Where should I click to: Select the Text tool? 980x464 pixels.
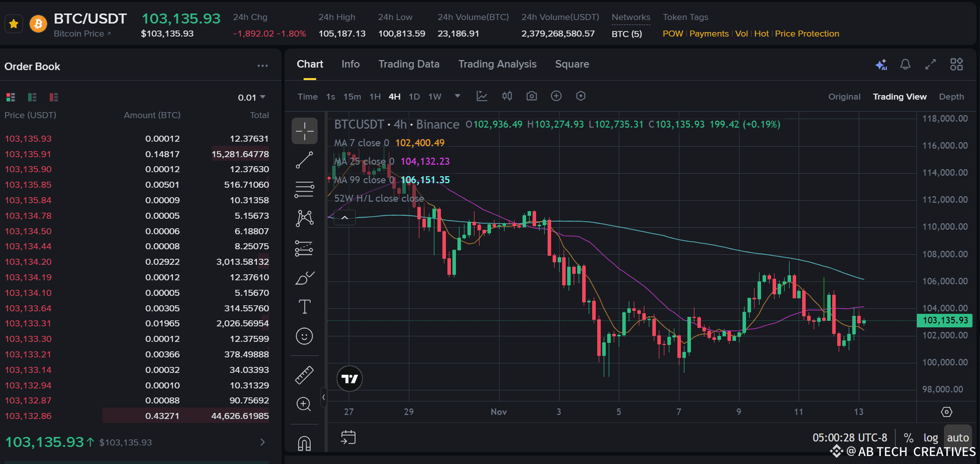point(305,306)
